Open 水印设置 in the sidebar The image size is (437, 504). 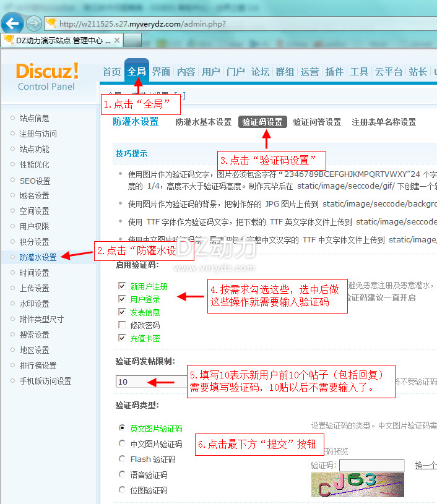click(34, 304)
